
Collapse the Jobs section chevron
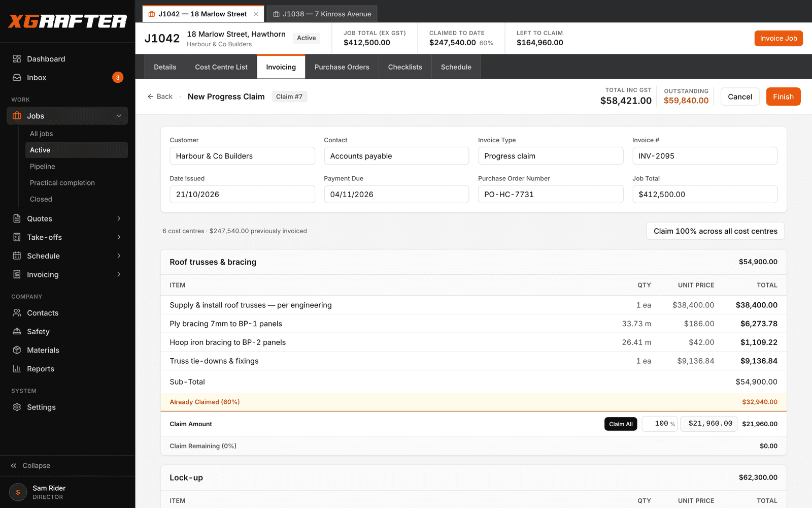pyautogui.click(x=119, y=116)
